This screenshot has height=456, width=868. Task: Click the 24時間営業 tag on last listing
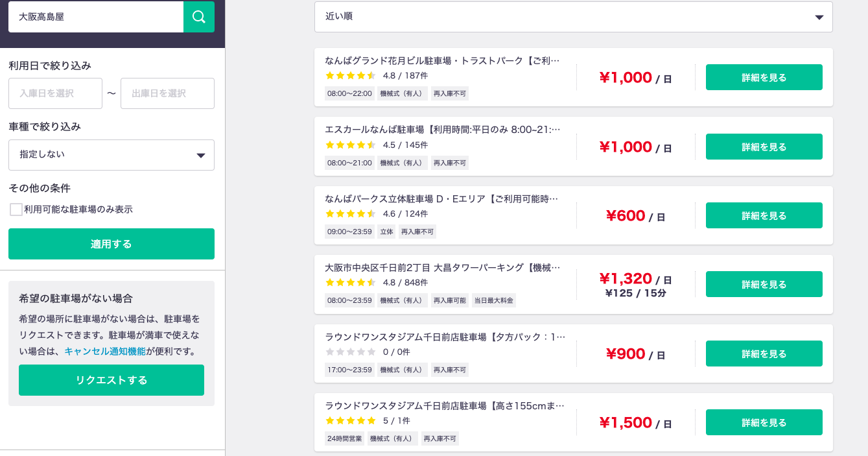pyautogui.click(x=344, y=438)
